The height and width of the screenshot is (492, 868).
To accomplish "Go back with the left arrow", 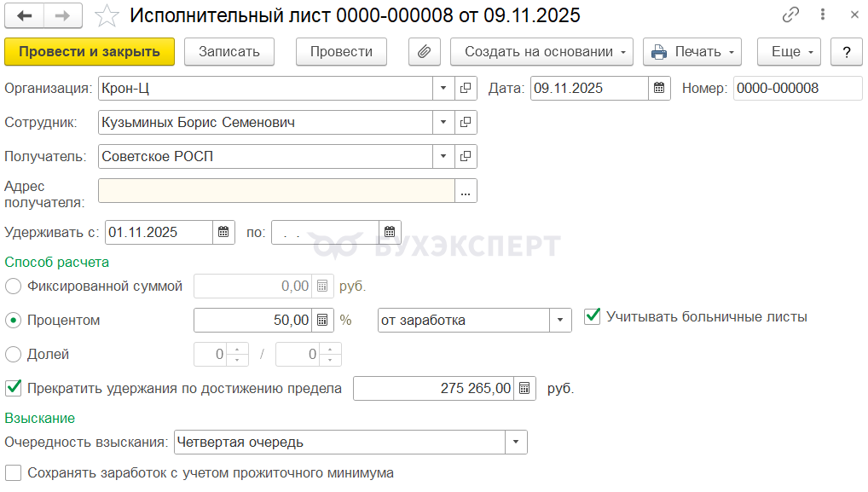I will pyautogui.click(x=25, y=15).
